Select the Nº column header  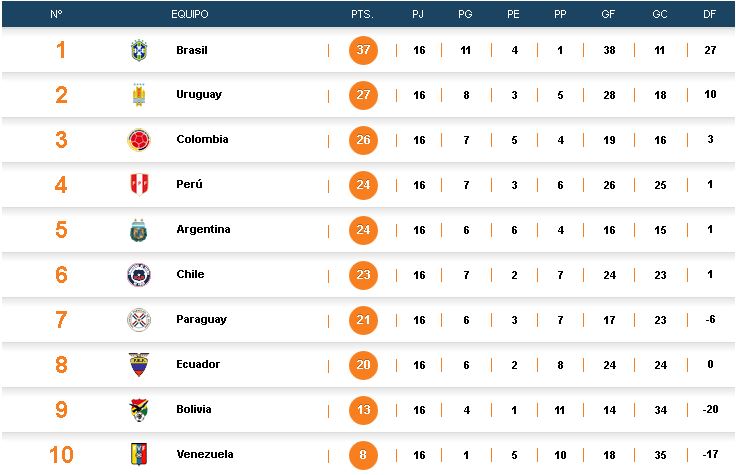pos(56,15)
